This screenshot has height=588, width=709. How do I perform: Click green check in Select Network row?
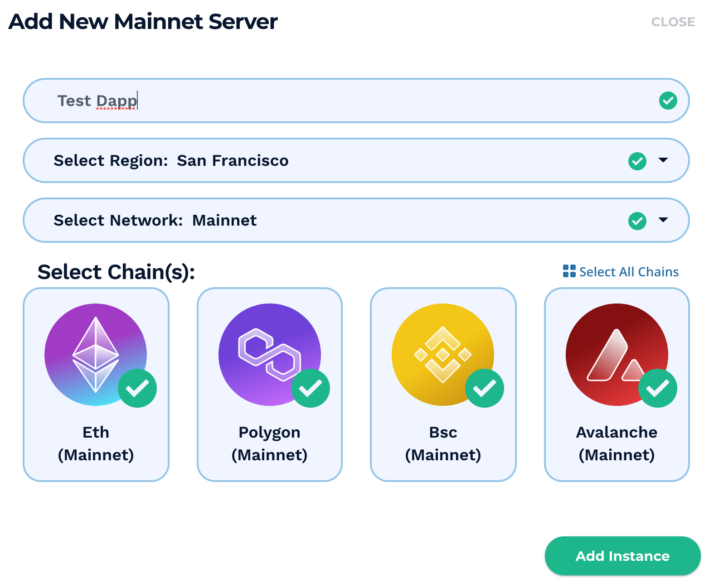[x=637, y=221]
